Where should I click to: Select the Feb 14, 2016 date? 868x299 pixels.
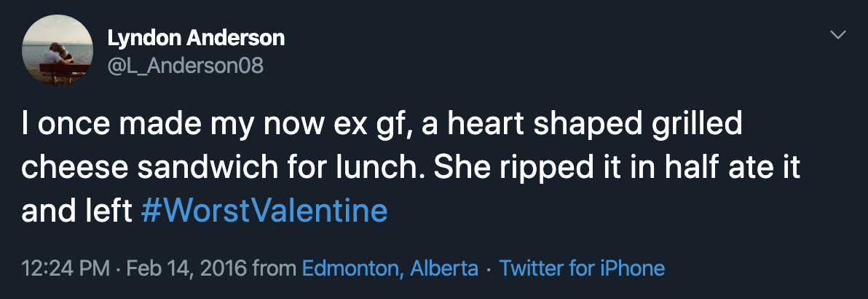[x=186, y=268]
